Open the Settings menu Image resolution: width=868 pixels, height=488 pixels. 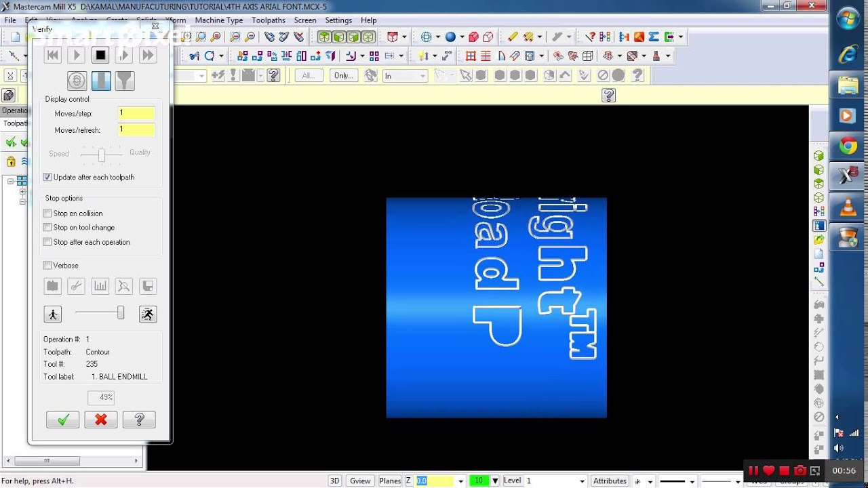pos(338,20)
